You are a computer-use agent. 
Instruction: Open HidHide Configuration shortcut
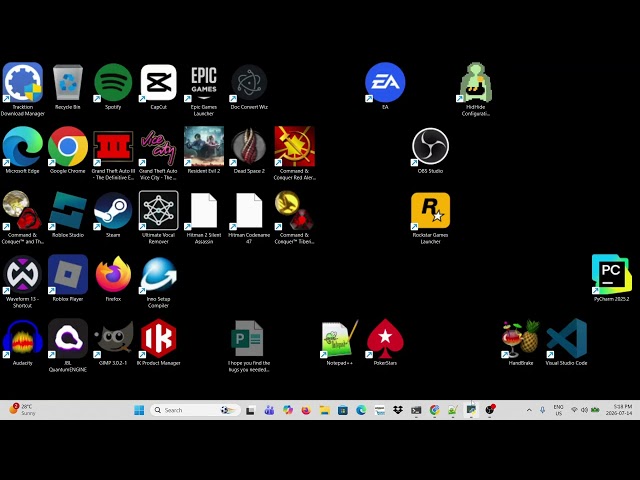[x=476, y=89]
